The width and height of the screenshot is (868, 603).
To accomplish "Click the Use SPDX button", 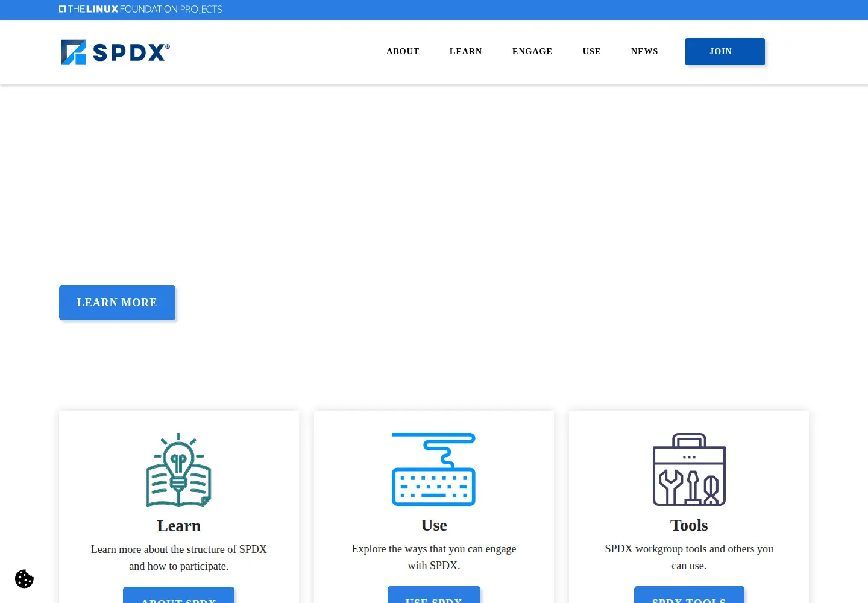I will [434, 595].
